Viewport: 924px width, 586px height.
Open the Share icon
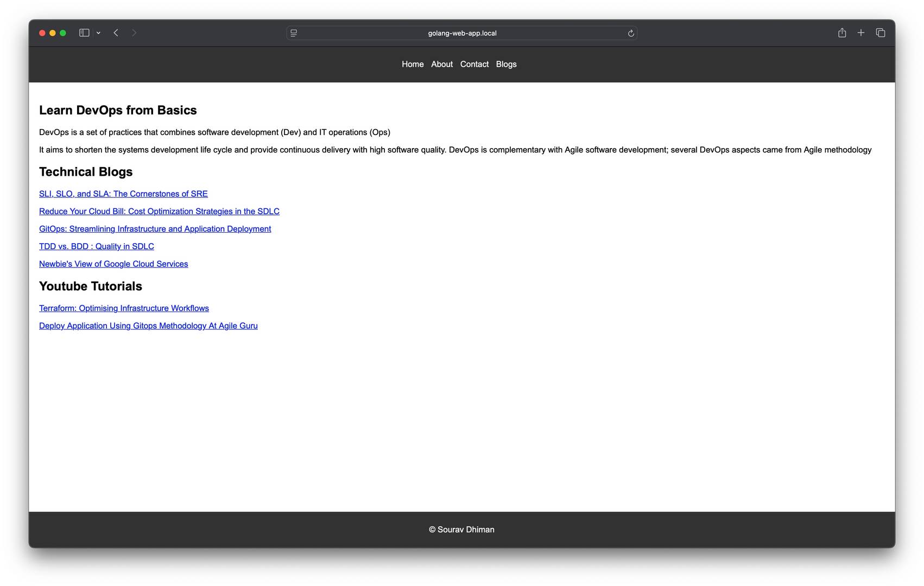[x=842, y=33]
